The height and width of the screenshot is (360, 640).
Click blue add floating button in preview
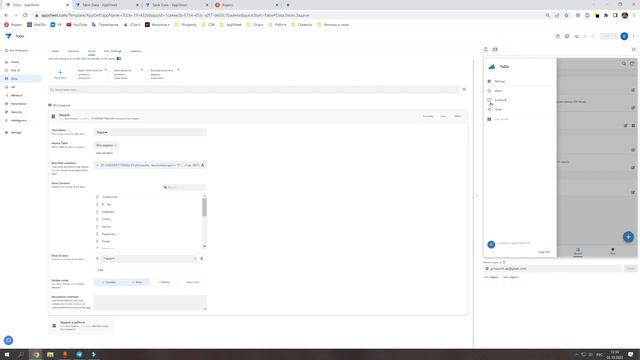click(628, 237)
